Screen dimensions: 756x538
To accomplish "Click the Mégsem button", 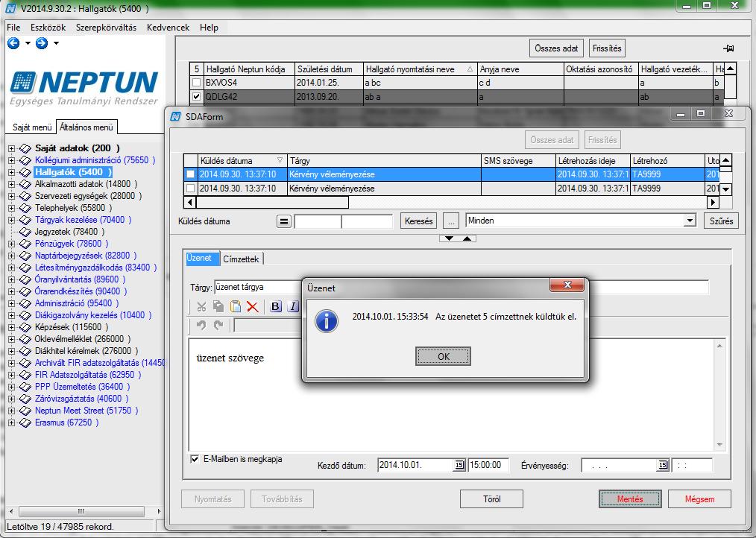I will click(x=699, y=499).
